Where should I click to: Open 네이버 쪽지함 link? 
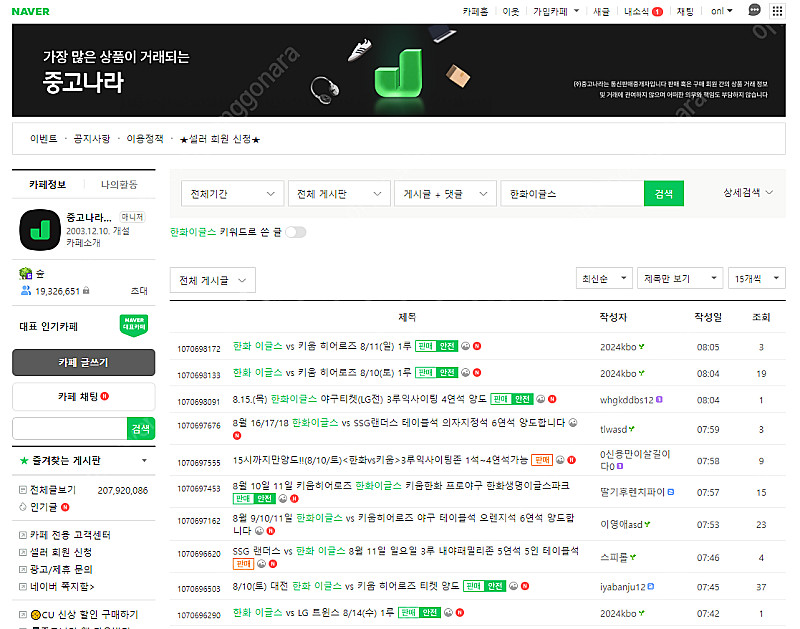[x=62, y=586]
